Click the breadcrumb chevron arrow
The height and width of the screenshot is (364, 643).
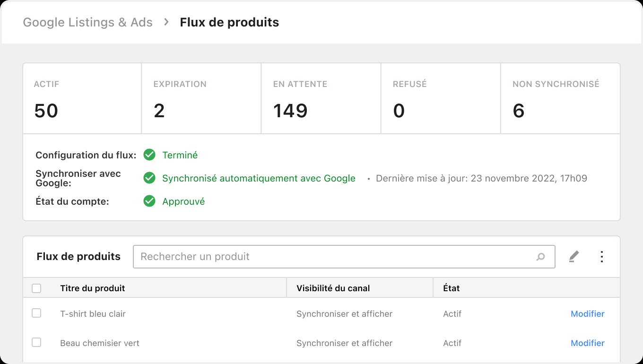166,22
